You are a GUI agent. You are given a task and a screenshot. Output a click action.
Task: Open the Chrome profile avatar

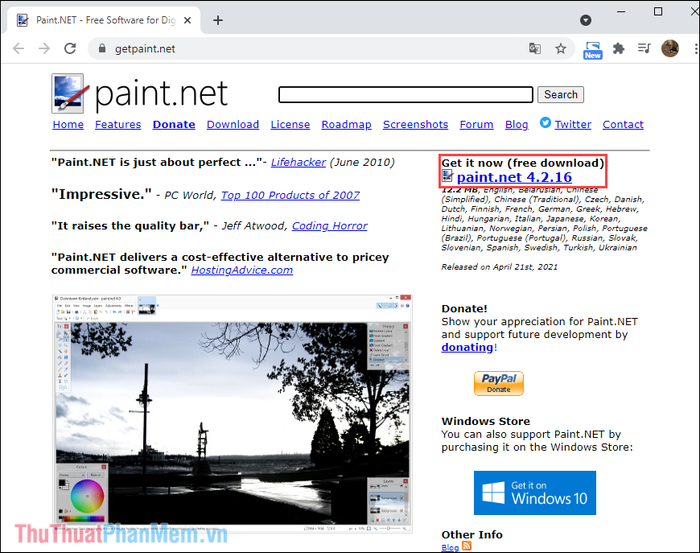point(670,48)
